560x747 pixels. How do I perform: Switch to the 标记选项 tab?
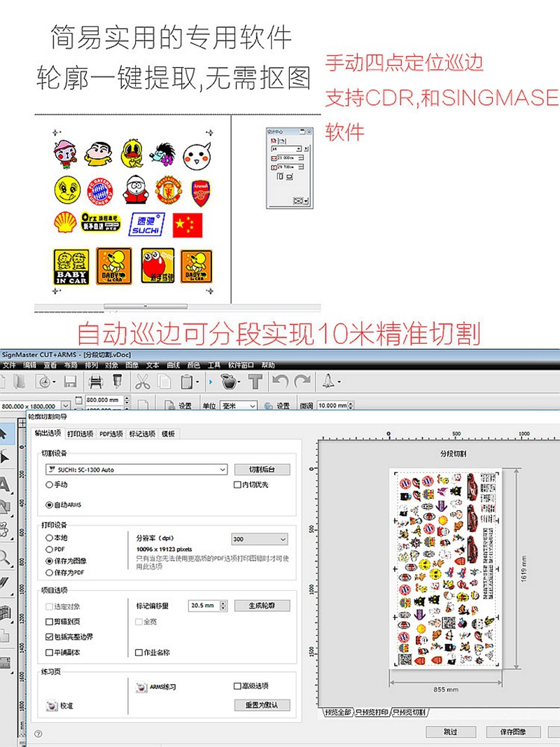(x=142, y=434)
